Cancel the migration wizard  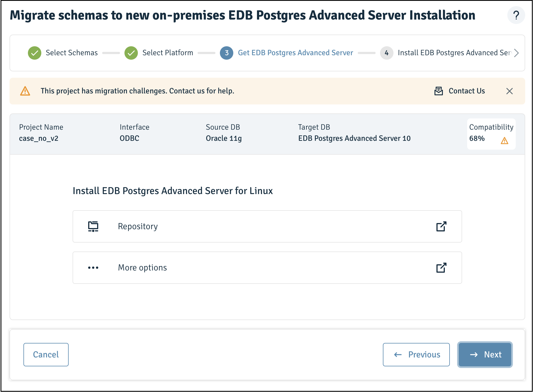(x=46, y=355)
